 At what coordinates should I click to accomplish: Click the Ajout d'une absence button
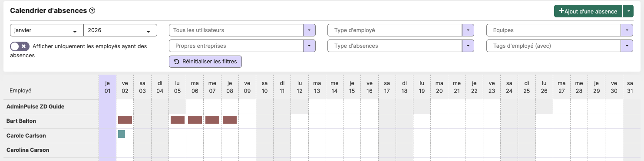coord(588,11)
